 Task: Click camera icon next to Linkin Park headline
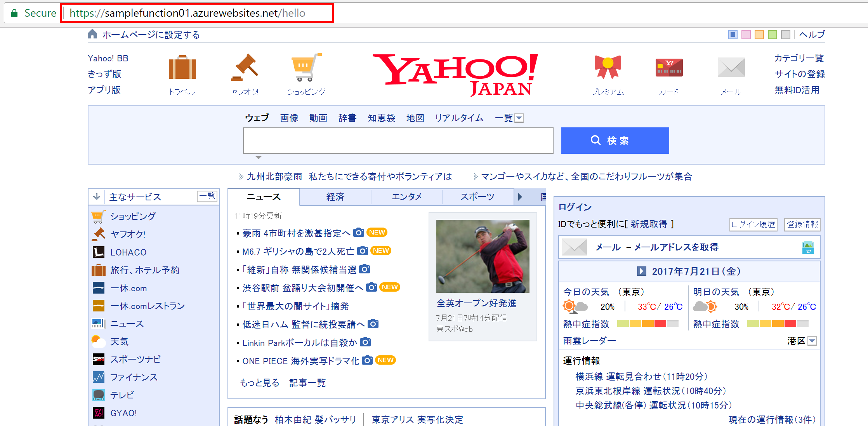365,342
